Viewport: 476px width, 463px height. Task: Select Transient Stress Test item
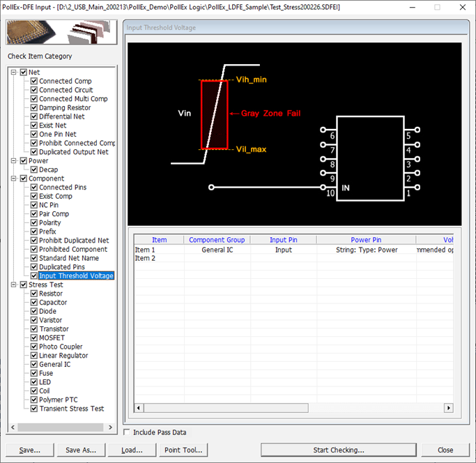[71, 409]
